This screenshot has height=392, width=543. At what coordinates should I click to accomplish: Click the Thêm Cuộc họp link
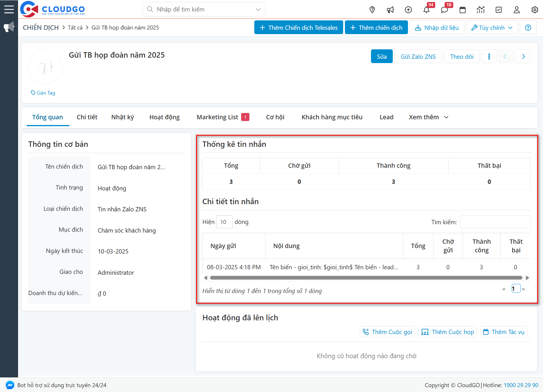[447, 332]
